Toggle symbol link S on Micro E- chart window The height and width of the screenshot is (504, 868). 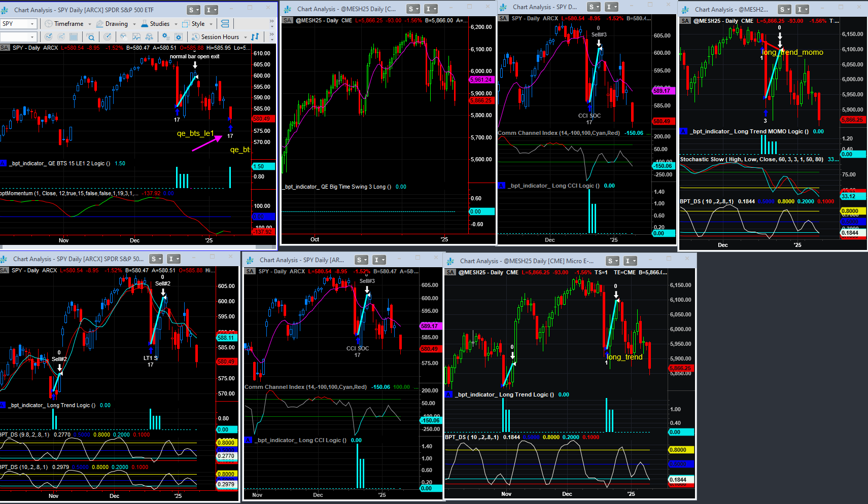pyautogui.click(x=612, y=261)
